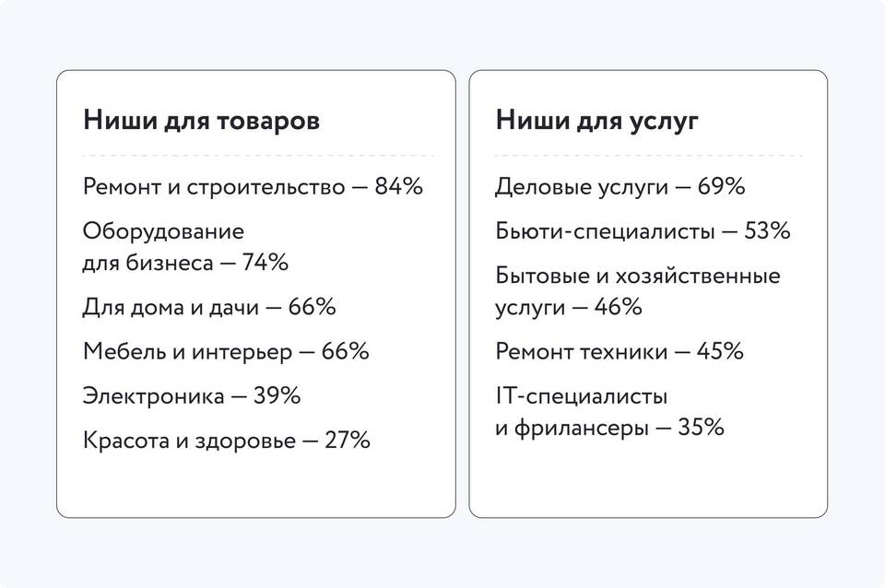Click the dashed divider under "Ниши для товаров"
This screenshot has height=588, width=885.
point(256,156)
